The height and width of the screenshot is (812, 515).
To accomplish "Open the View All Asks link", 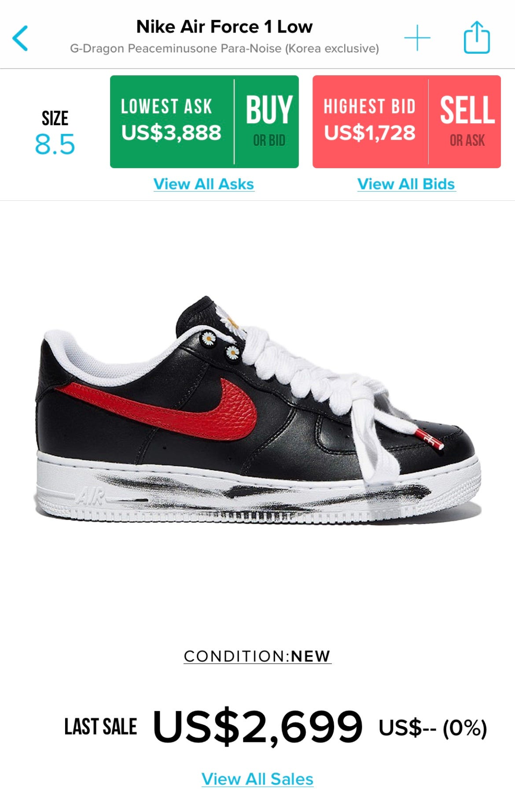I will coord(204,184).
